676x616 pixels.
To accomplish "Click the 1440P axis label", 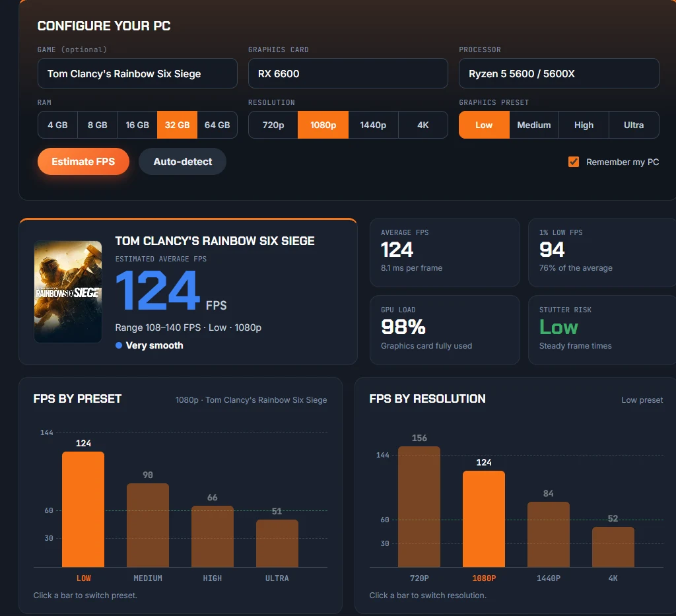I will click(x=549, y=578).
